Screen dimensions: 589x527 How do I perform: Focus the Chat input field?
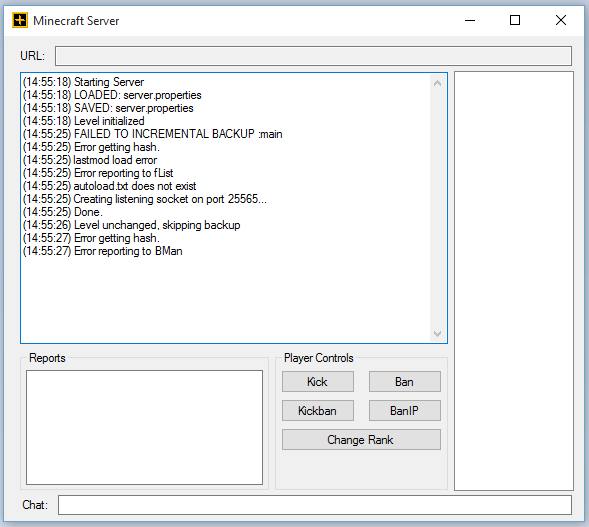tap(315, 505)
